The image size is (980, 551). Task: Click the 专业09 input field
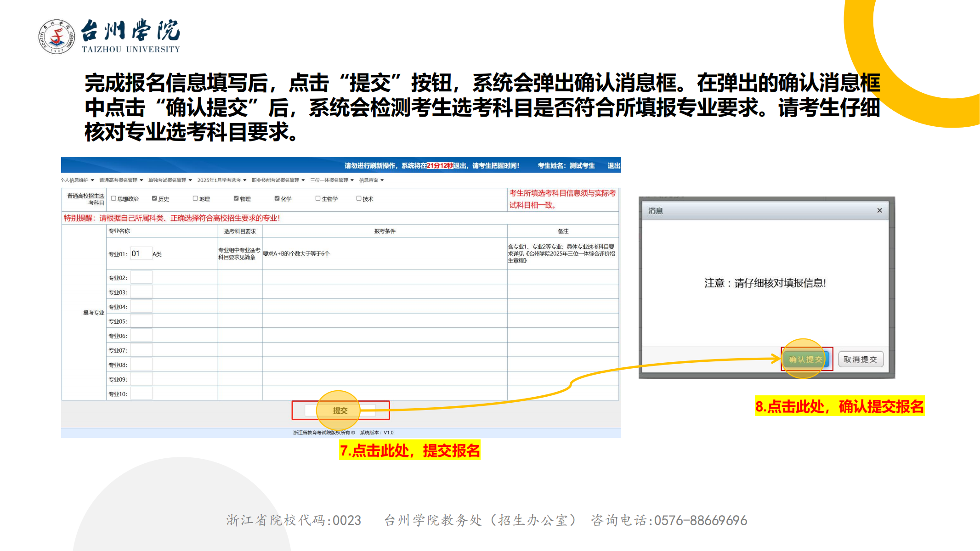(141, 379)
